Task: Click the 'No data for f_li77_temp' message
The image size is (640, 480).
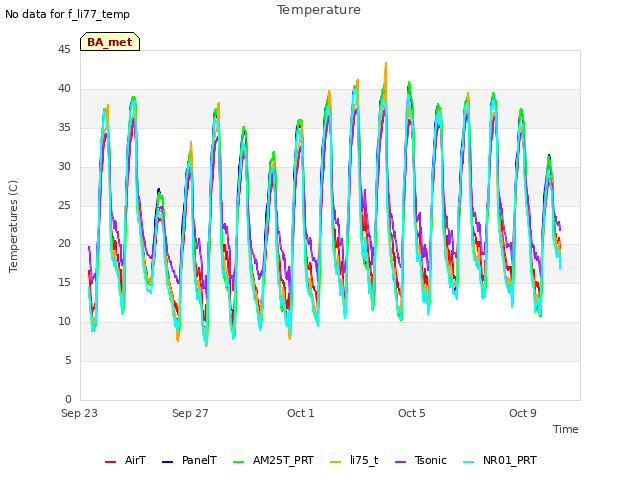Action: pyautogui.click(x=67, y=15)
